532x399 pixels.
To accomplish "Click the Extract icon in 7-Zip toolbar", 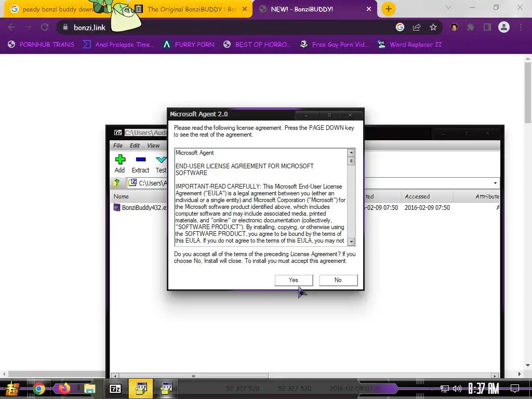I will (x=140, y=164).
